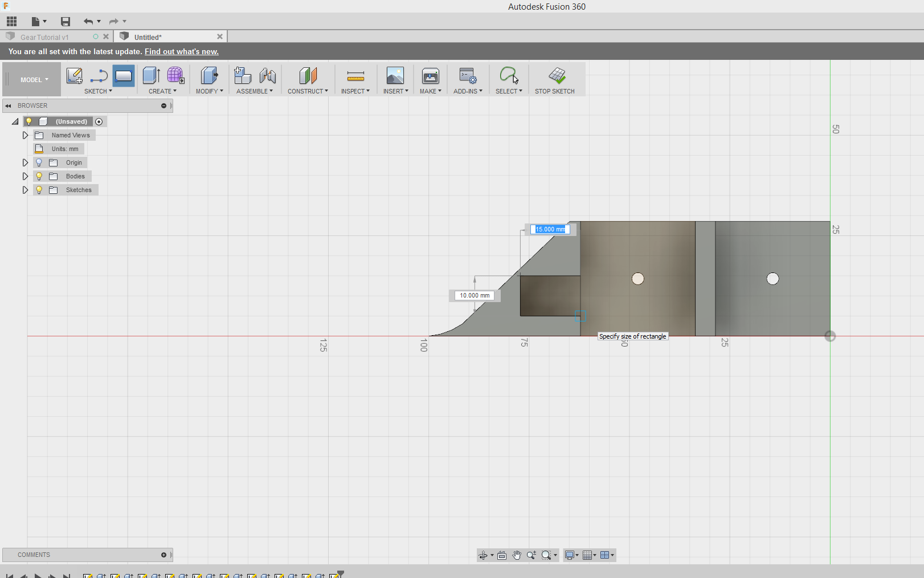Switch to the Gear Tutorial v1 tab
Viewport: 924px width, 578px height.
pyautogui.click(x=44, y=37)
